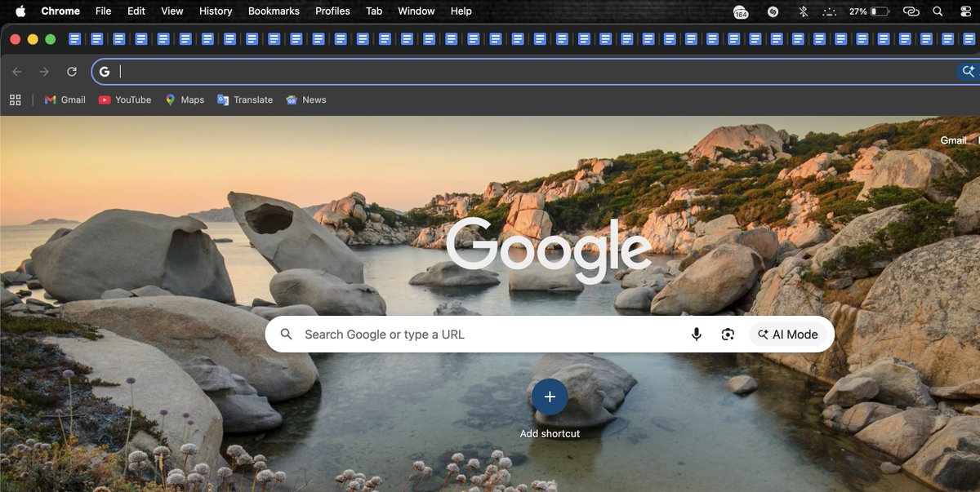The height and width of the screenshot is (492, 980).
Task: Open the News bookmark
Action: (306, 100)
